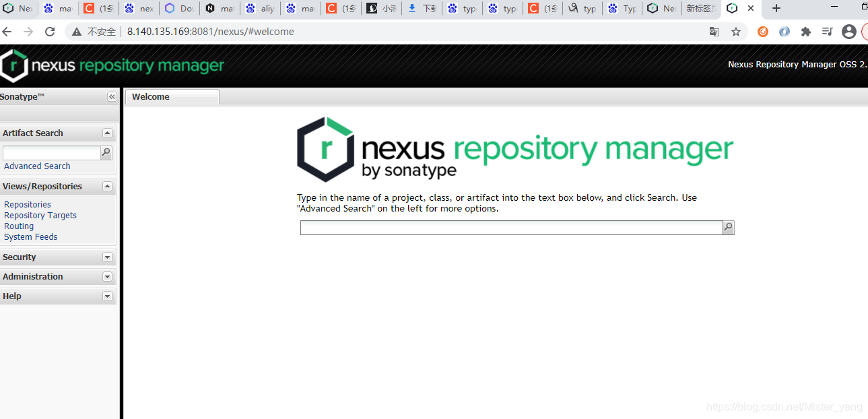The width and height of the screenshot is (868, 419).
Task: Open a new browser tab with plus
Action: point(776,8)
